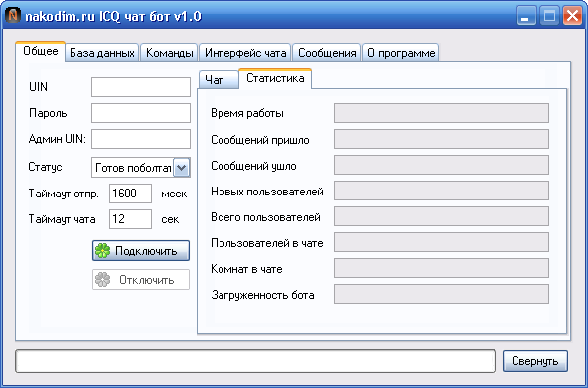Switch to the Чат sub-tab
This screenshot has height=388, width=588.
click(x=219, y=80)
